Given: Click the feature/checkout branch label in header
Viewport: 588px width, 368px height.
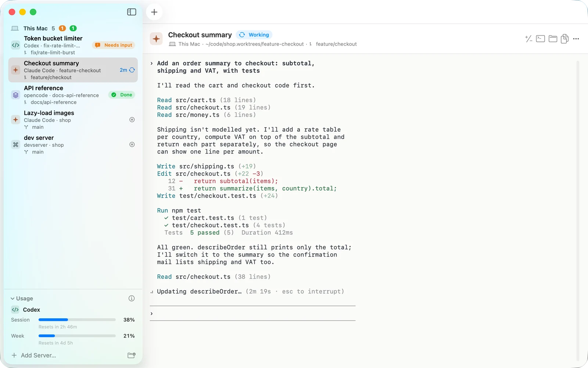Looking at the screenshot, I should (336, 44).
